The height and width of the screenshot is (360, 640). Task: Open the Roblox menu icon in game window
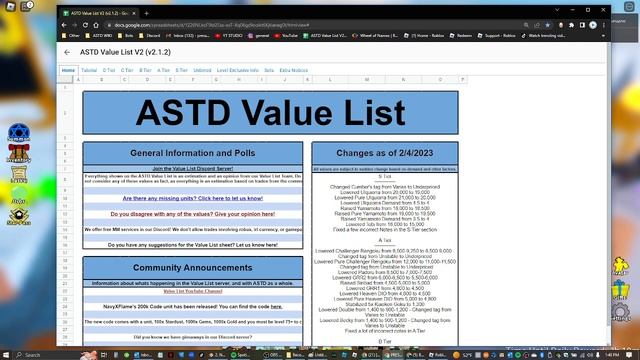point(10,7)
